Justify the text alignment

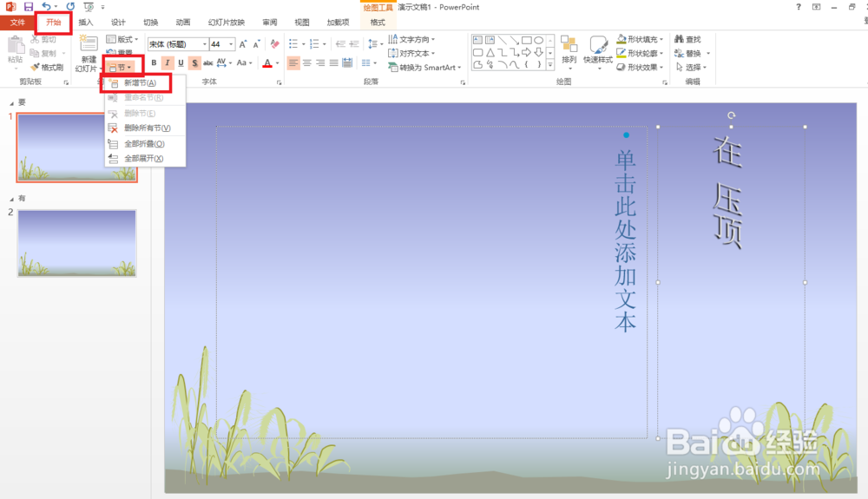pos(334,62)
